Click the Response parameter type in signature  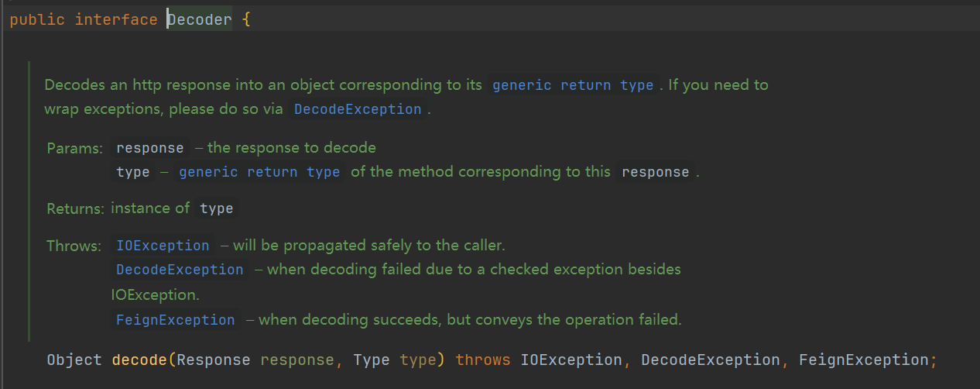[x=214, y=360]
